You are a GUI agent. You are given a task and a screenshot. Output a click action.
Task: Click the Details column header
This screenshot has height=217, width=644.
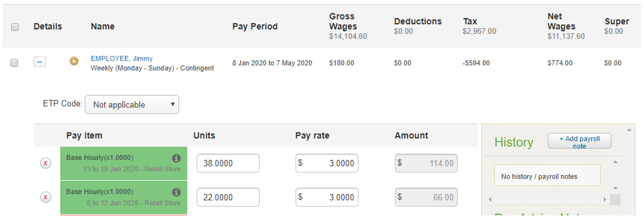[48, 27]
